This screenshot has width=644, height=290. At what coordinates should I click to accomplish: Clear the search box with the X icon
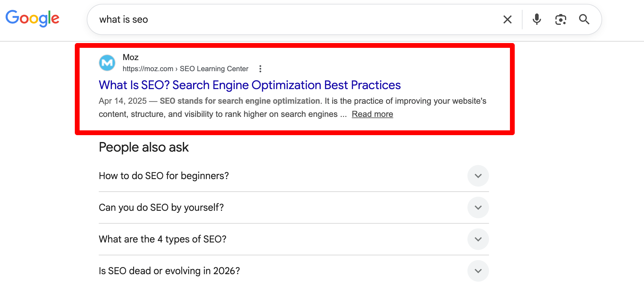[x=507, y=19]
